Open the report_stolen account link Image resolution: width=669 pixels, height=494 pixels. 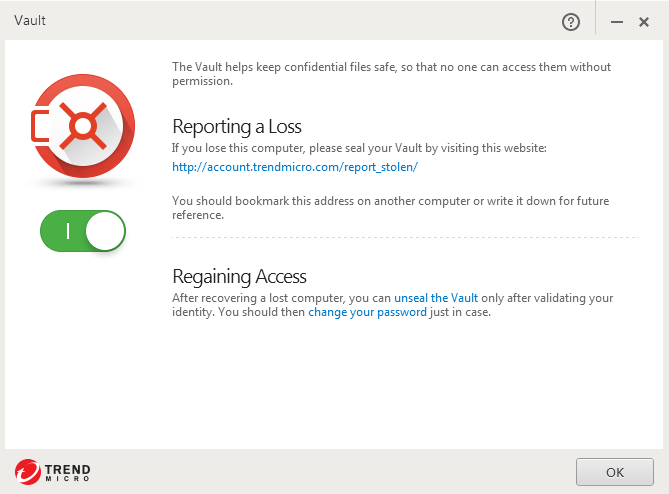click(x=295, y=167)
